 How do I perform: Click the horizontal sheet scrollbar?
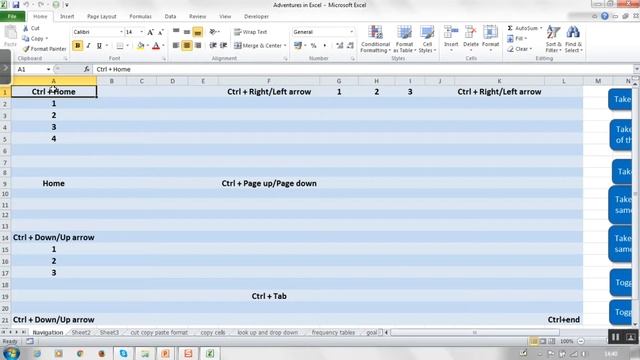point(475,333)
